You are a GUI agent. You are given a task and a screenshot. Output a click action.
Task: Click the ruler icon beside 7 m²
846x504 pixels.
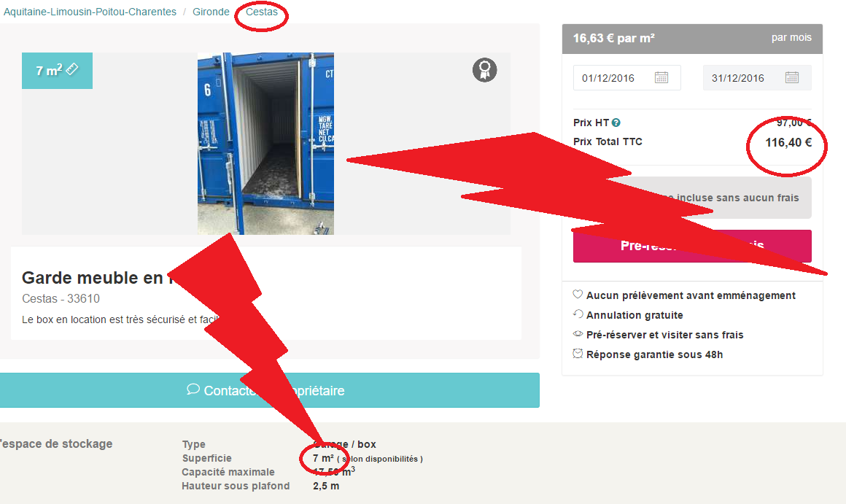72,69
